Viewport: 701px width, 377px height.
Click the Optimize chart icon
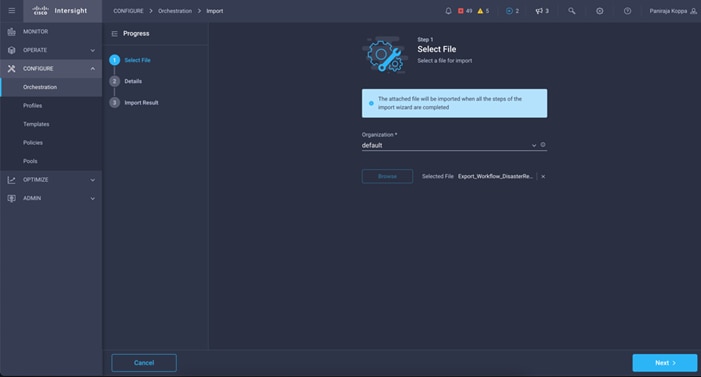pyautogui.click(x=12, y=180)
